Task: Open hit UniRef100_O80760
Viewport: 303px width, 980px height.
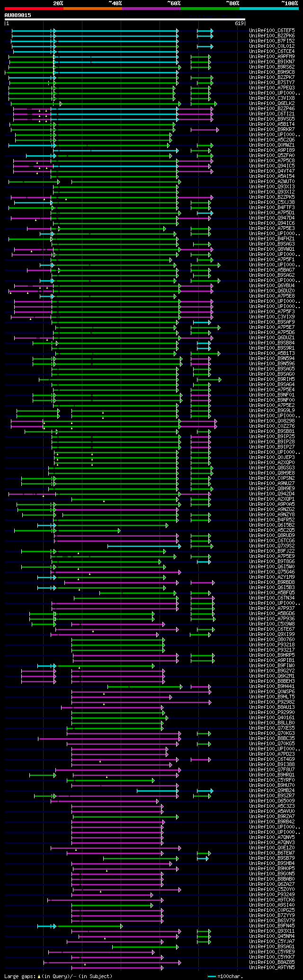Action: [x=272, y=639]
